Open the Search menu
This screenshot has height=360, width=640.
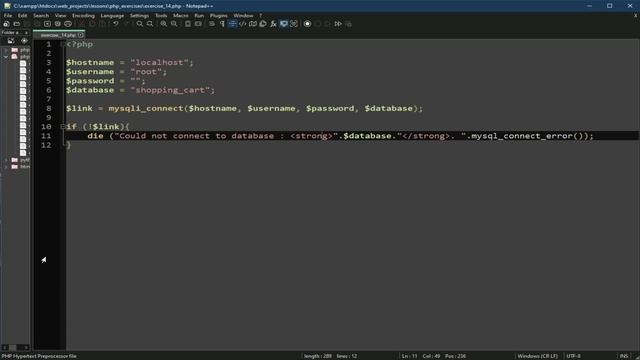tap(41, 16)
